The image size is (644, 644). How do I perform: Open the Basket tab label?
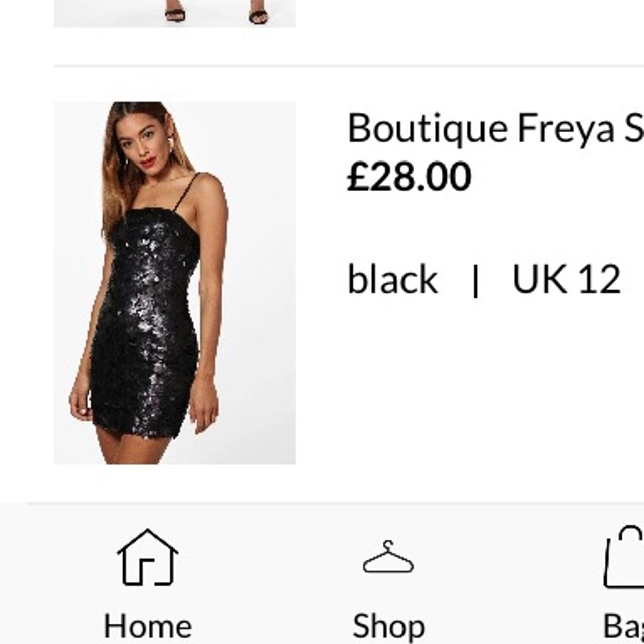point(626,625)
